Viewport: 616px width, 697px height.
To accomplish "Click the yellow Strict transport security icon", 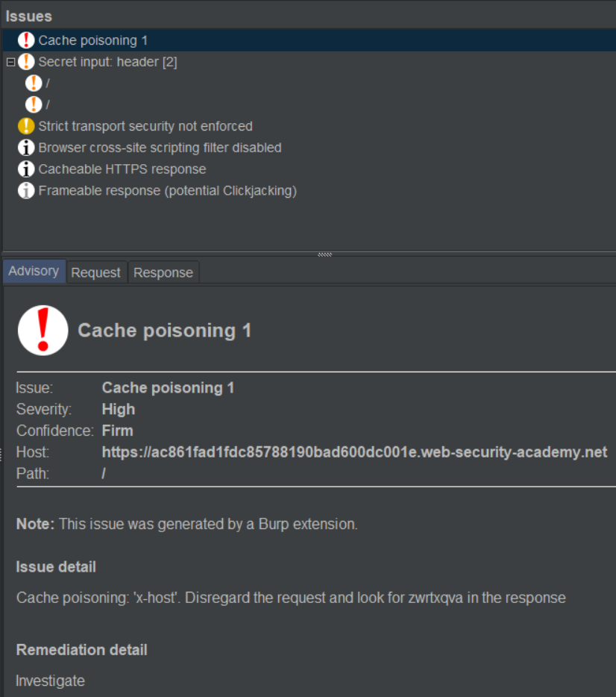I will [x=26, y=126].
